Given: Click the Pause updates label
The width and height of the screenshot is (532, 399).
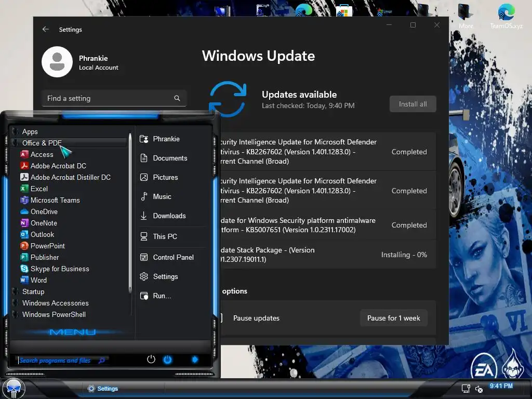Looking at the screenshot, I should click(256, 318).
